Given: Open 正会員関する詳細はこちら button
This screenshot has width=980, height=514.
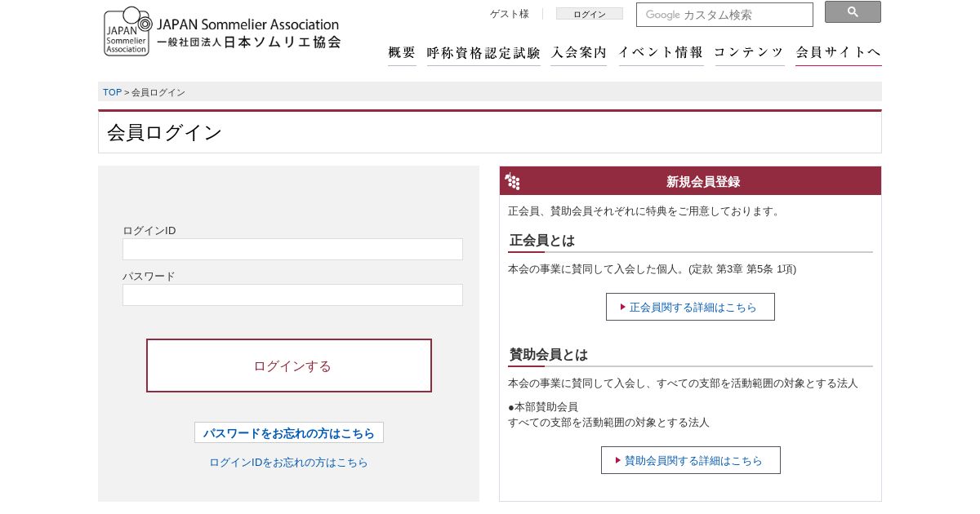Looking at the screenshot, I should pyautogui.click(x=690, y=307).
